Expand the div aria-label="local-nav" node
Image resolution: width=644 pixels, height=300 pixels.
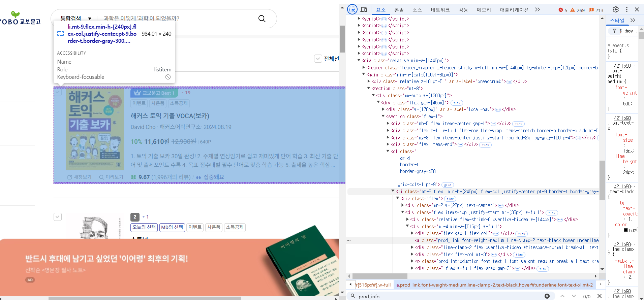click(383, 109)
